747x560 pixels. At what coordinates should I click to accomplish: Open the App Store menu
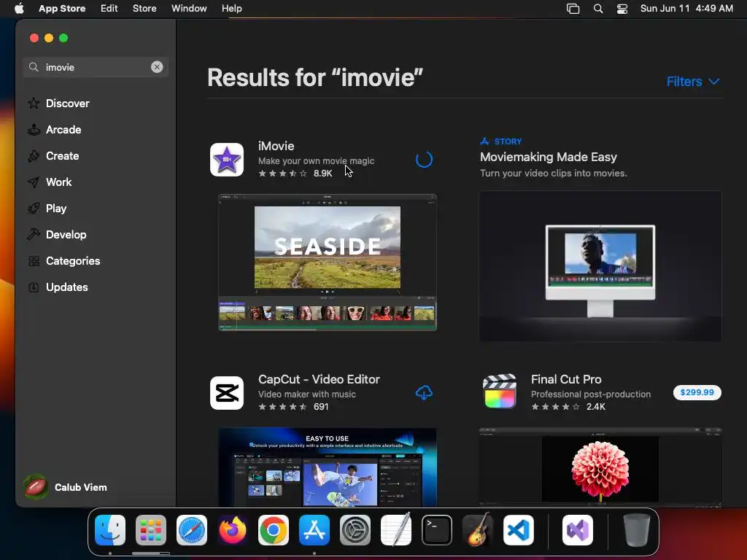(62, 9)
